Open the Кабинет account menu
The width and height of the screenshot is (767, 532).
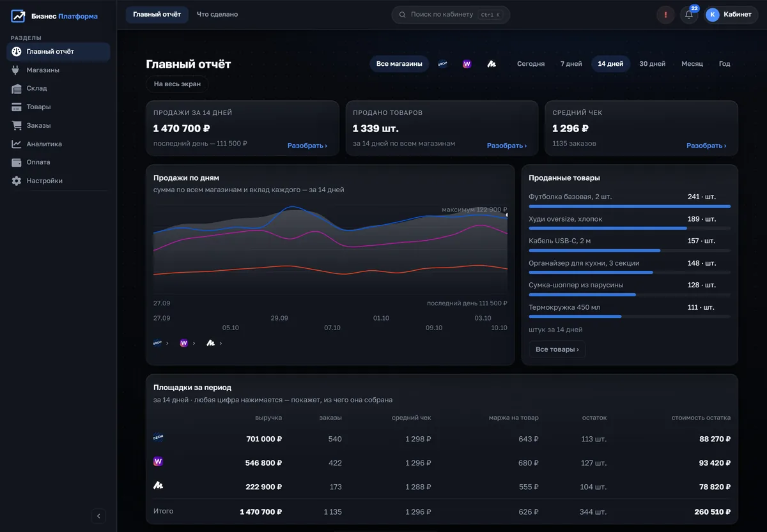tap(731, 15)
